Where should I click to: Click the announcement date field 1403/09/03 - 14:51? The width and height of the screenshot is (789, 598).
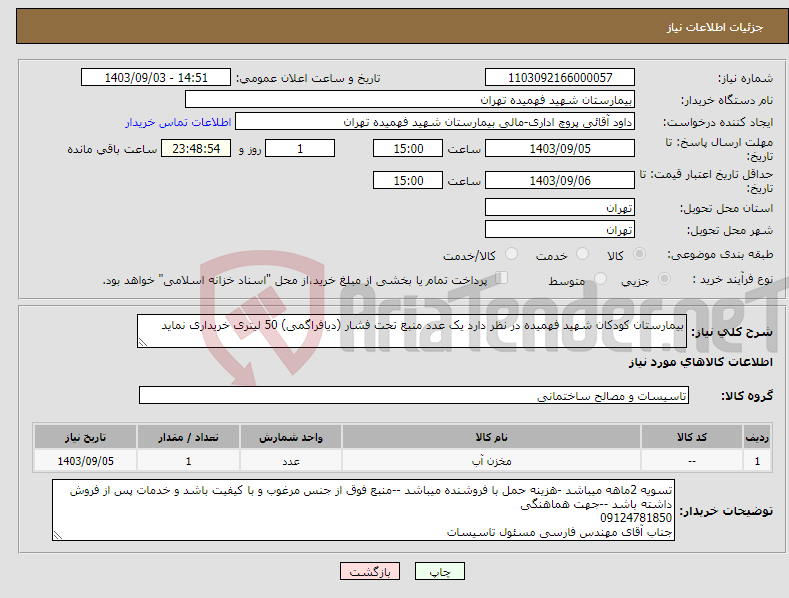click(156, 78)
